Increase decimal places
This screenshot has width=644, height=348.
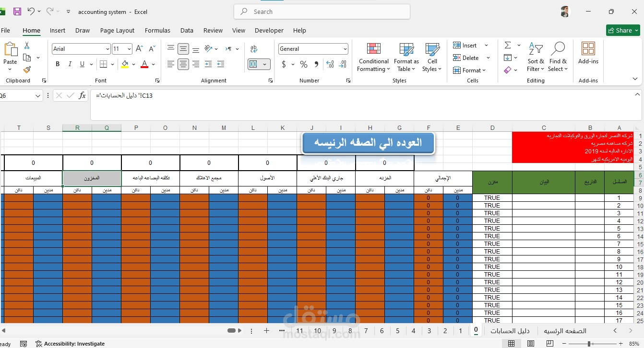(x=330, y=64)
